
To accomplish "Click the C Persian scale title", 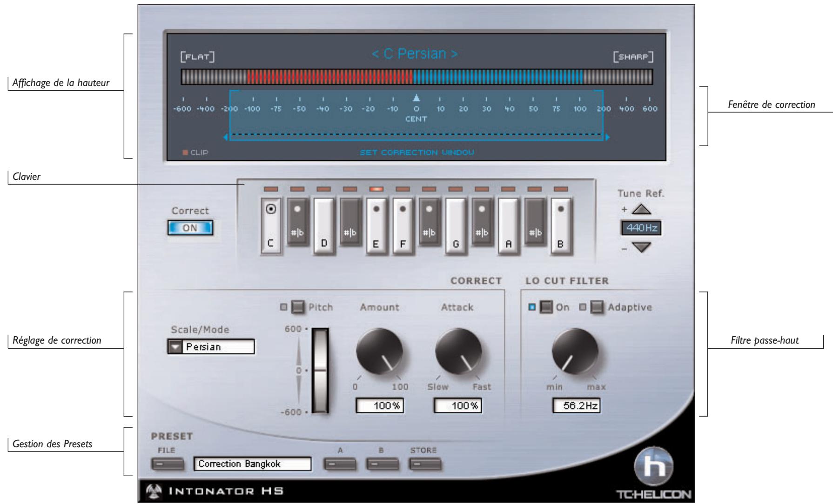I will pos(415,54).
